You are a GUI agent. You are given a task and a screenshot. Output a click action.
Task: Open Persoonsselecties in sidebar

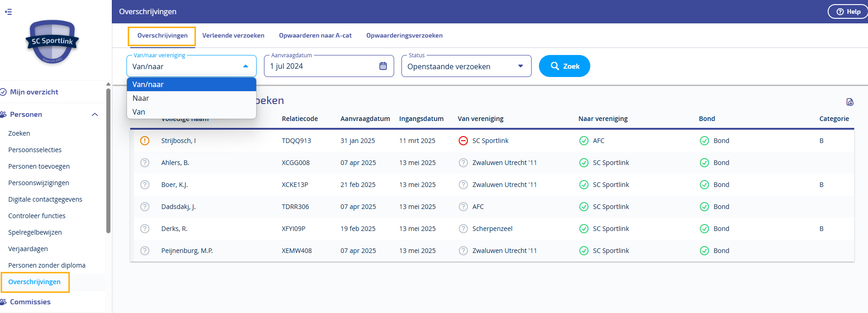coord(35,150)
